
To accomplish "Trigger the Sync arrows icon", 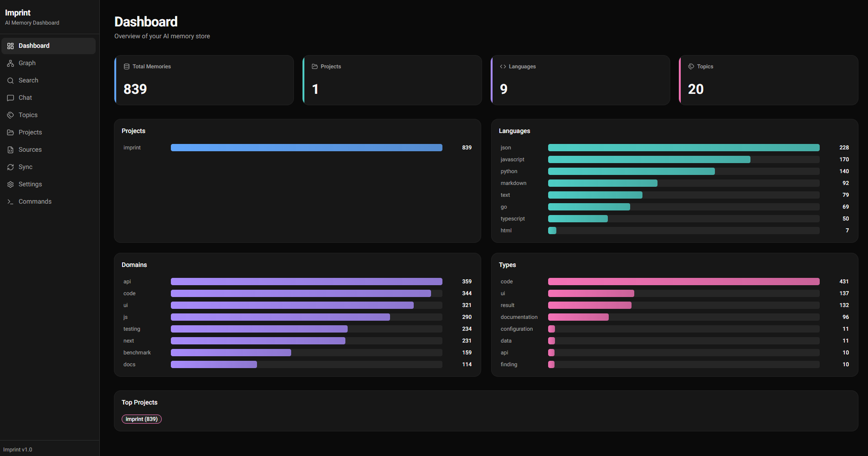I will pos(10,167).
